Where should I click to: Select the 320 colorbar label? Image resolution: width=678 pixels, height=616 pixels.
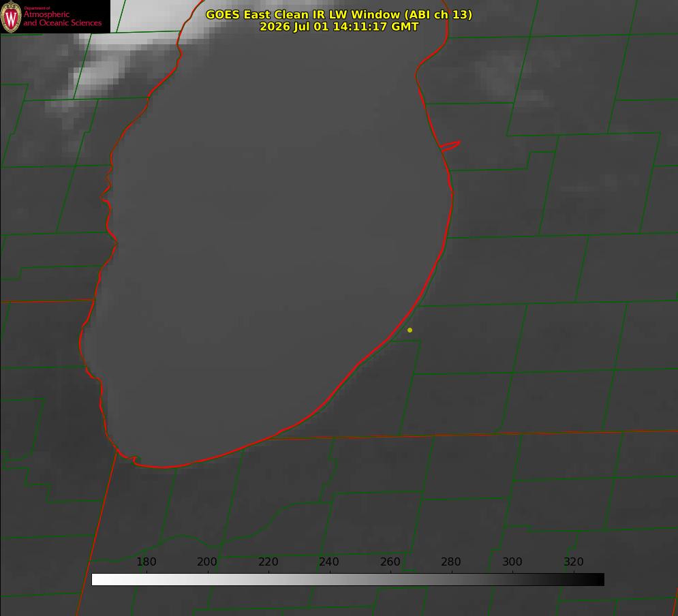point(574,561)
